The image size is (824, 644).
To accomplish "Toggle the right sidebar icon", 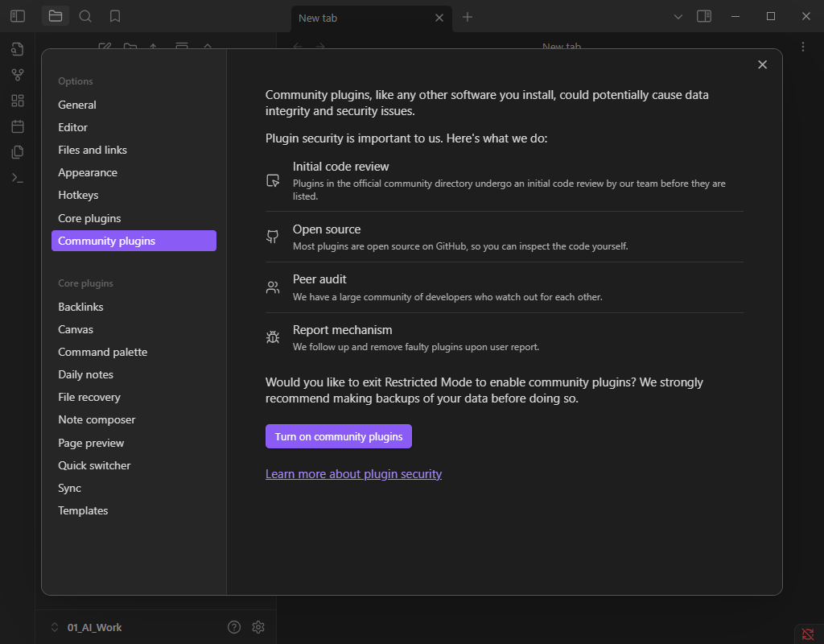I will point(703,16).
